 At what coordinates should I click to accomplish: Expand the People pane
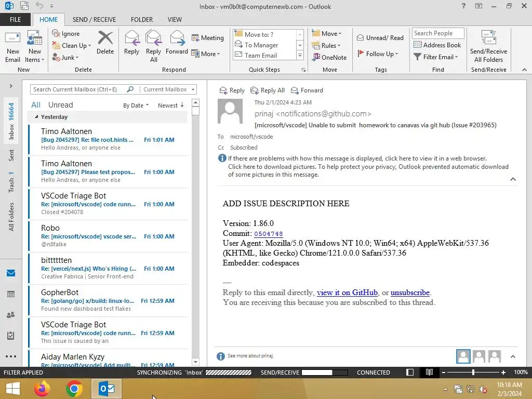tap(513, 356)
